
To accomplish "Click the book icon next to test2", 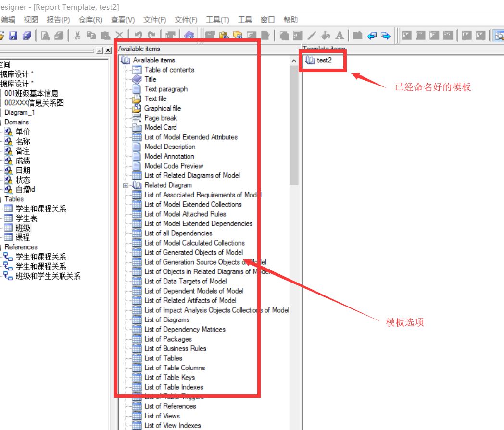I will [x=310, y=60].
